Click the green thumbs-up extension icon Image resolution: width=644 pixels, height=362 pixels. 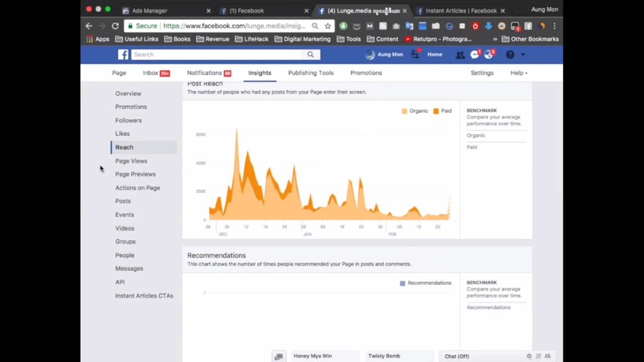[x=343, y=26]
